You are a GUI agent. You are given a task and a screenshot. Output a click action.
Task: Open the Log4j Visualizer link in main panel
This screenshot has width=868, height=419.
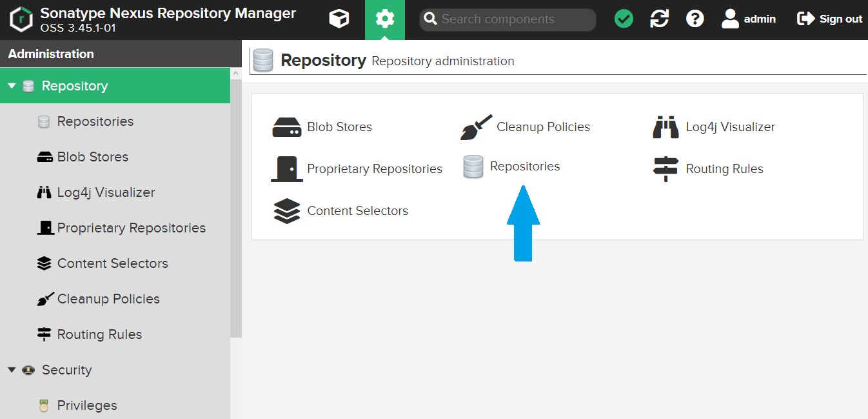click(730, 127)
